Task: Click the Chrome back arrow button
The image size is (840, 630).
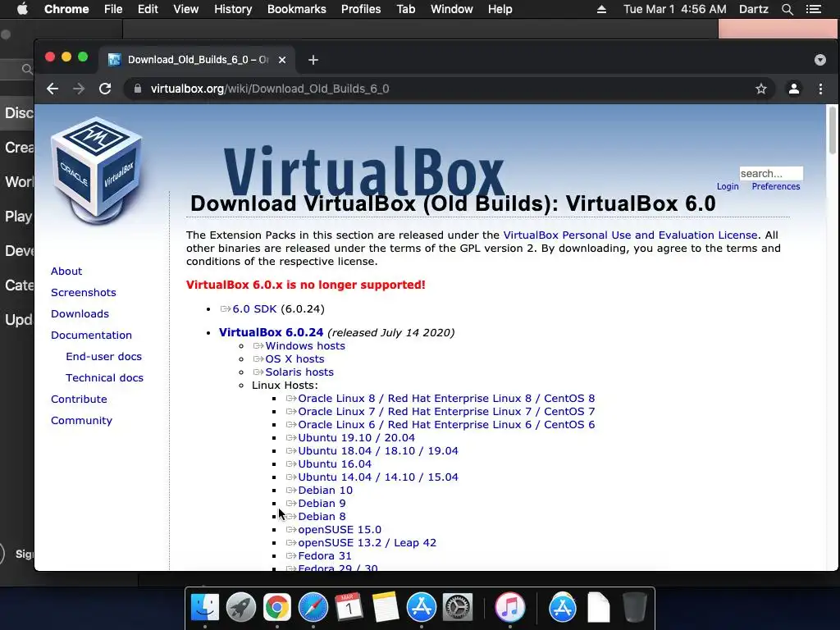Action: click(x=52, y=89)
